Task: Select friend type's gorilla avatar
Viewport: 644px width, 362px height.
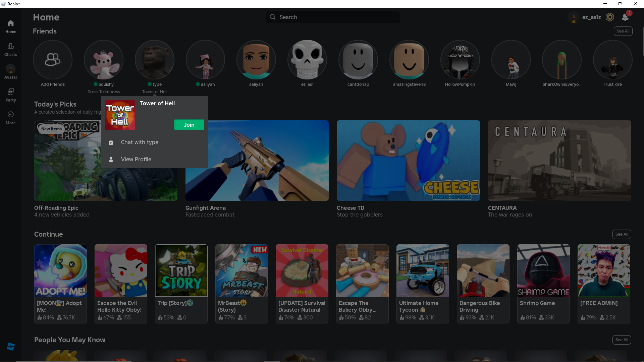Action: pos(155,60)
